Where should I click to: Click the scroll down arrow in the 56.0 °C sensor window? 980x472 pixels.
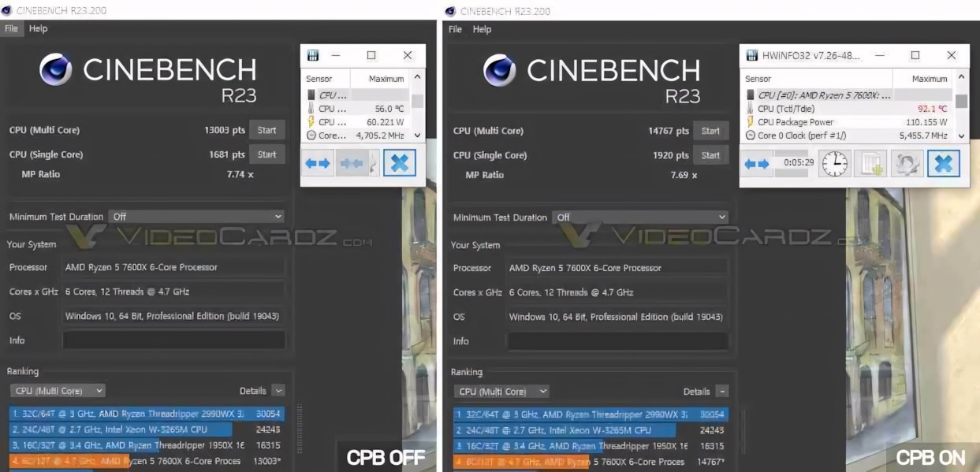(x=418, y=136)
